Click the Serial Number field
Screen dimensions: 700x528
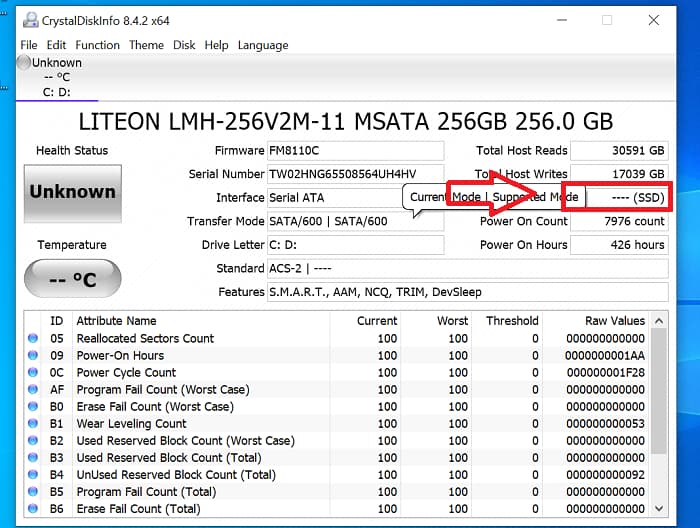coord(355,174)
